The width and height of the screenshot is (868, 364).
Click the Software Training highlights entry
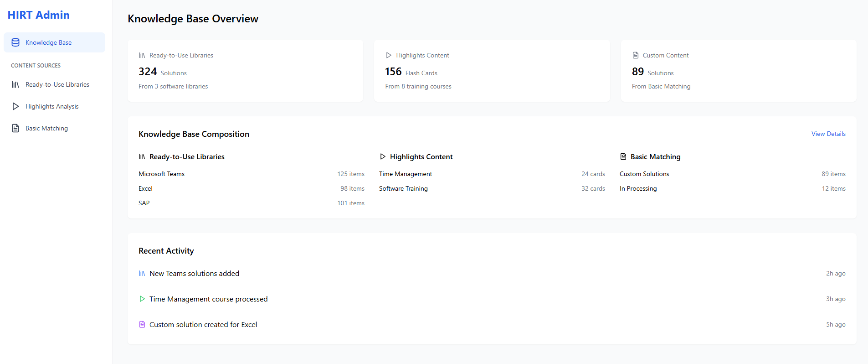click(403, 188)
